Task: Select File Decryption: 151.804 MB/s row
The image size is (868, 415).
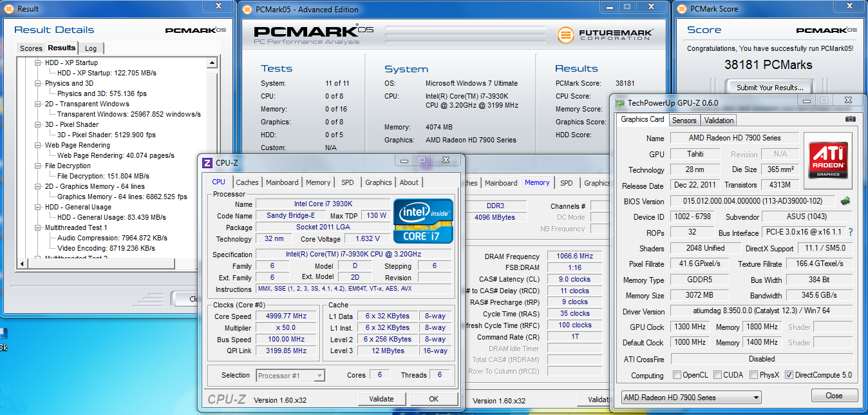Action: pyautogui.click(x=103, y=176)
